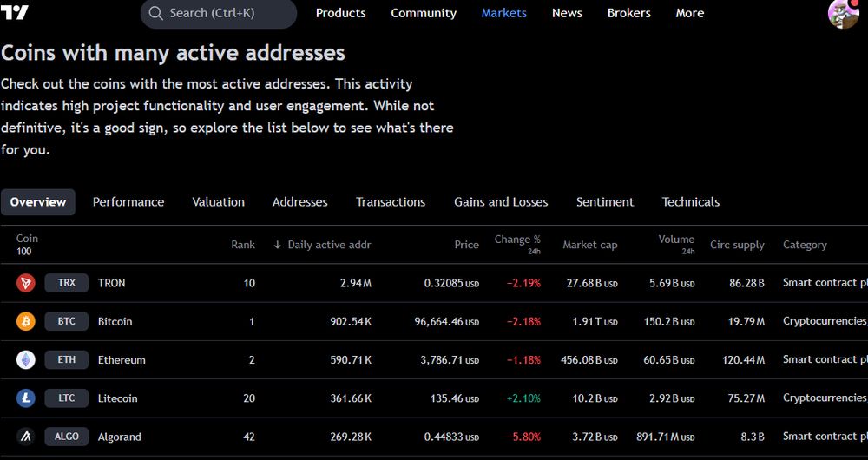Image resolution: width=868 pixels, height=460 pixels.
Task: Open the Brokers menu
Action: click(x=628, y=13)
